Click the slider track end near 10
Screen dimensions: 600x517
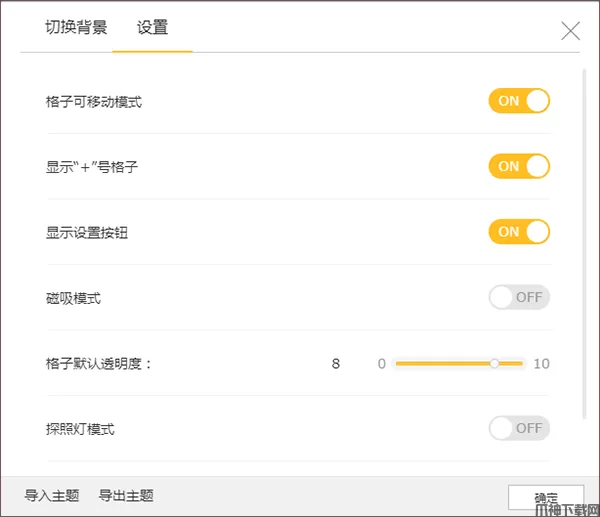pos(522,364)
